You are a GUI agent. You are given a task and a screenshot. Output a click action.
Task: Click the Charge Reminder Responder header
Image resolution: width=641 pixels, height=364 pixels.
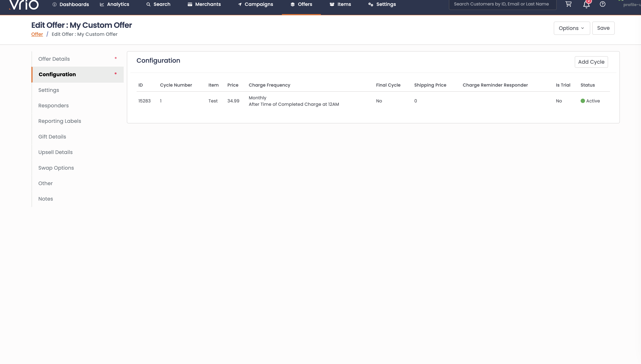pyautogui.click(x=495, y=85)
